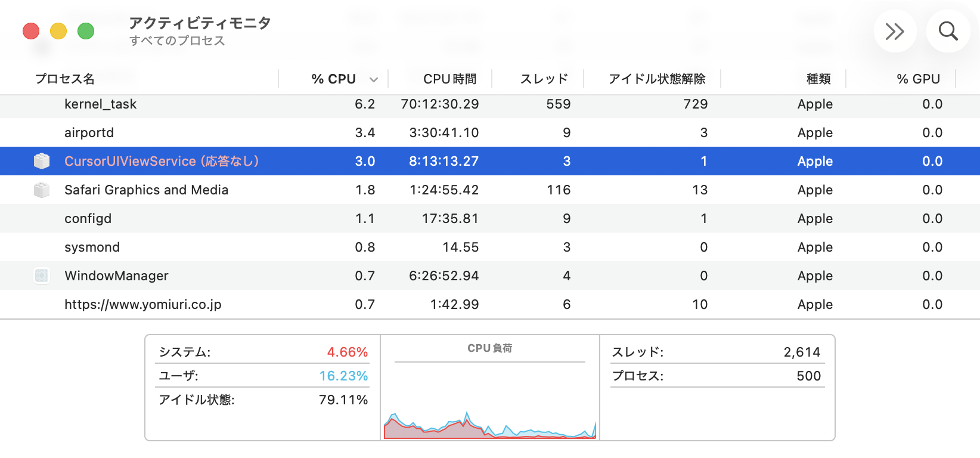Sort by CPU時間 column header
This screenshot has width=980, height=458.
coord(450,79)
